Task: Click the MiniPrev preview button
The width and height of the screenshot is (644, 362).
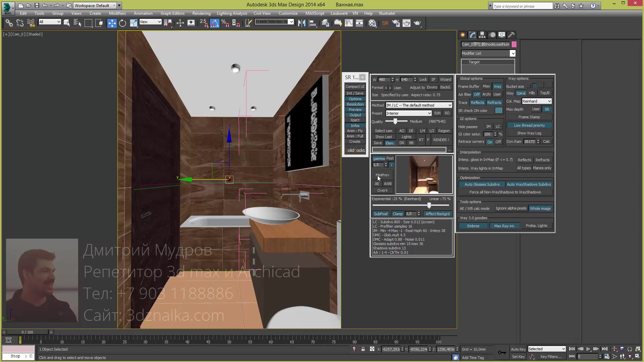Action: (x=382, y=175)
